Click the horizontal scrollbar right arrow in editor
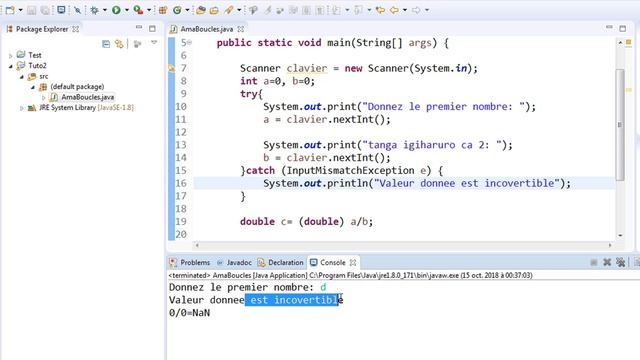 [x=610, y=245]
